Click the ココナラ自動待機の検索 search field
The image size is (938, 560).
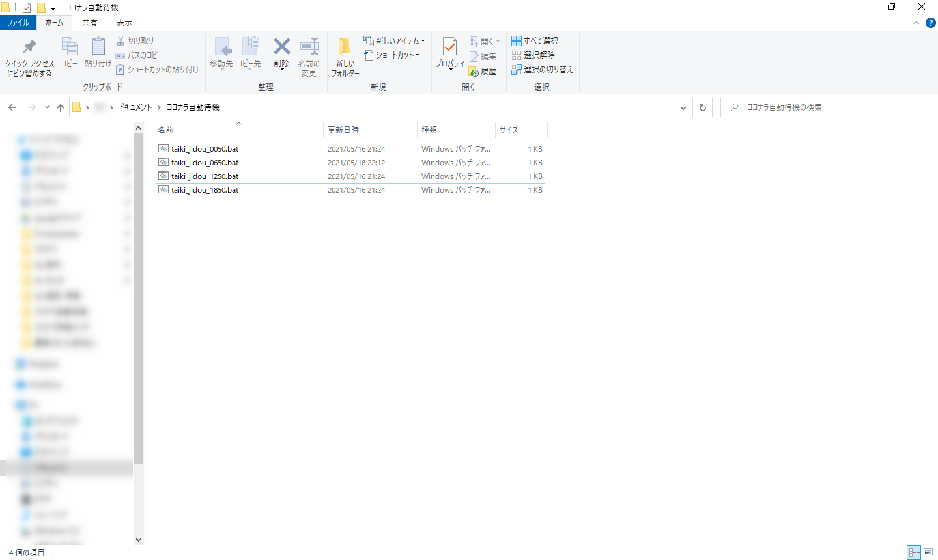[x=825, y=107]
